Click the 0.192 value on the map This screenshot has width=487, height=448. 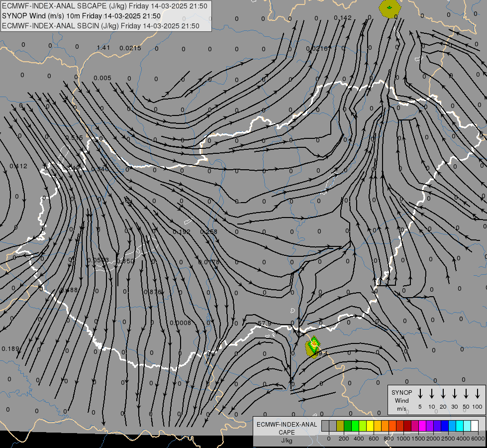pyautogui.click(x=182, y=231)
